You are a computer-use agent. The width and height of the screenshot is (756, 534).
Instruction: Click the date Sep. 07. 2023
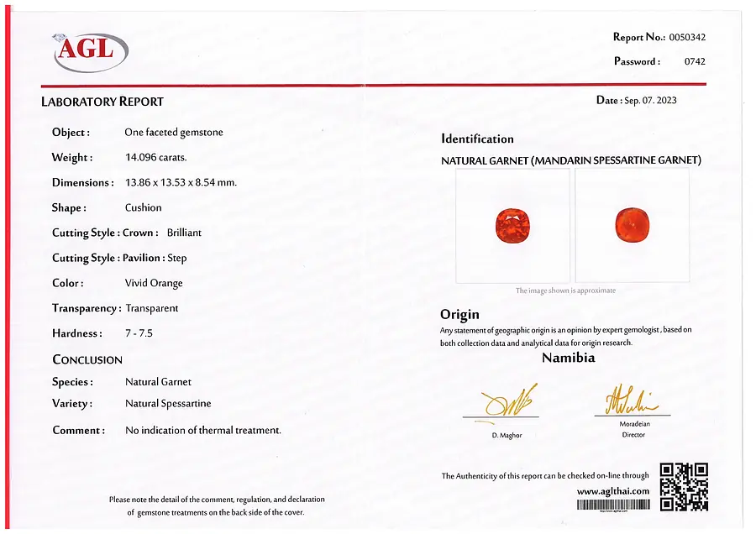[x=650, y=100]
